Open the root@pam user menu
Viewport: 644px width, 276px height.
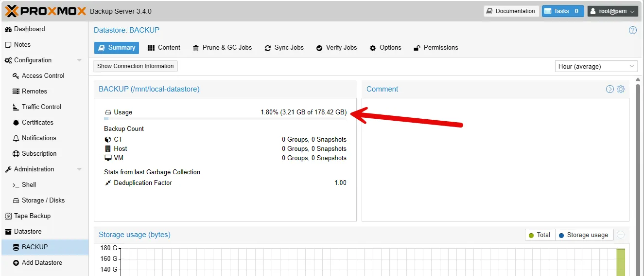coord(612,11)
